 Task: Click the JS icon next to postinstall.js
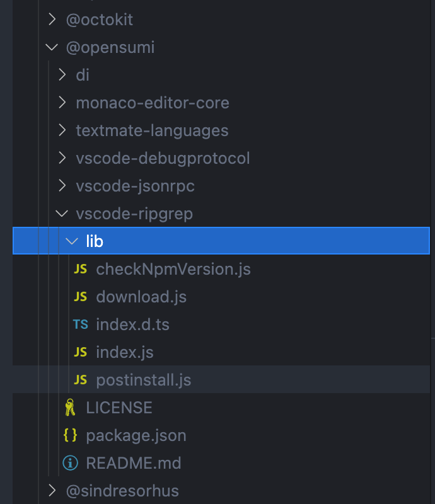(x=80, y=379)
